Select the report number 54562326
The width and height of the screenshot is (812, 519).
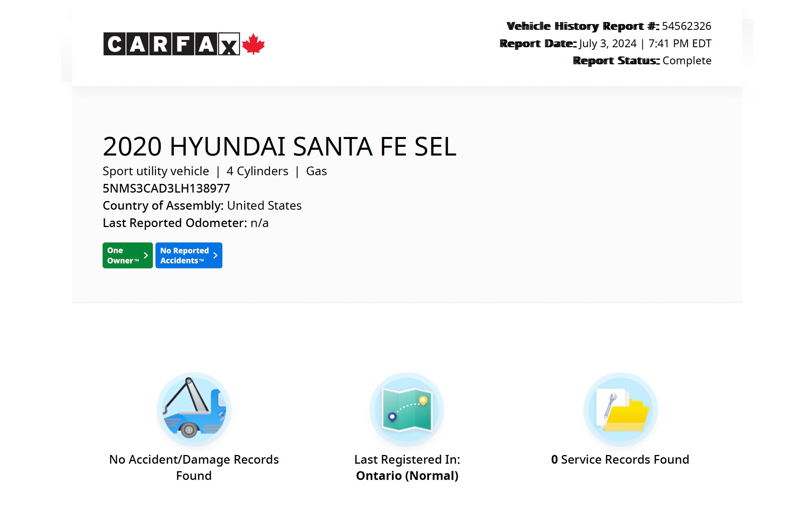pos(687,26)
